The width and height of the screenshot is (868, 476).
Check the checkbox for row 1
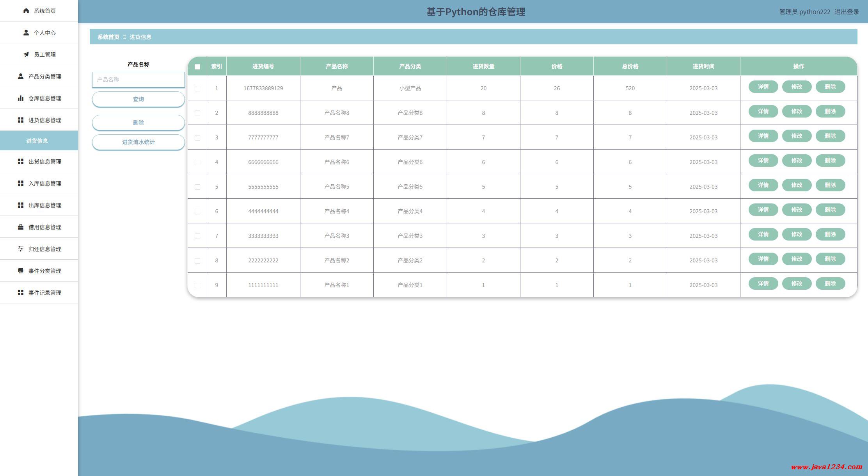pos(197,89)
